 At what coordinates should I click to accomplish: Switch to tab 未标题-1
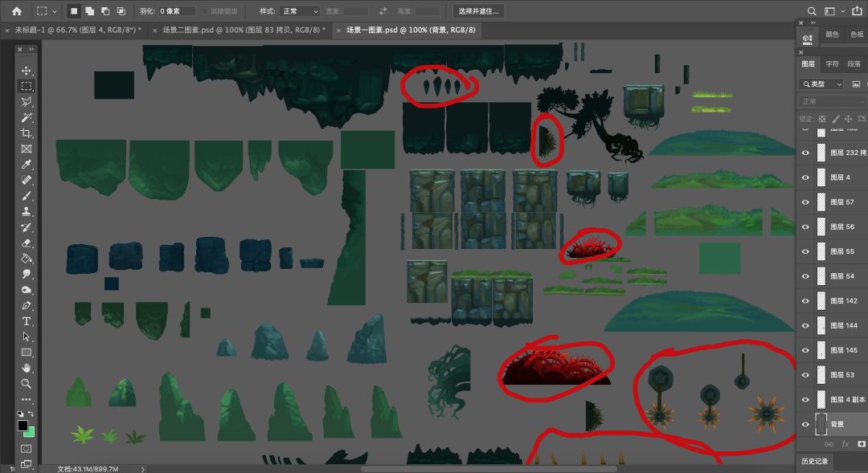pos(77,30)
